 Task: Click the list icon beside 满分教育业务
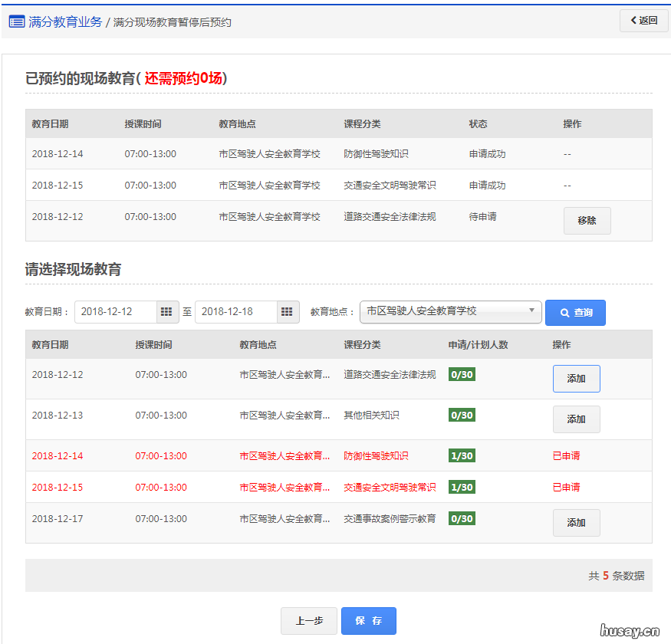(16, 21)
